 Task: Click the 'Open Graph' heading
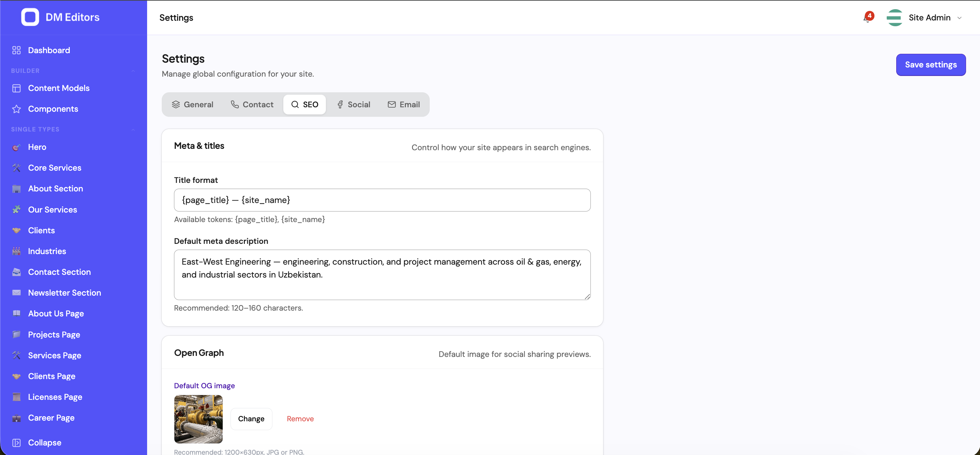[x=199, y=353]
